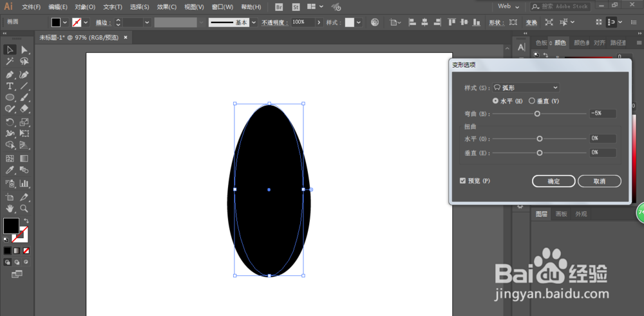Click horizontal align left icon
The width and height of the screenshot is (644, 316).
pyautogui.click(x=412, y=22)
